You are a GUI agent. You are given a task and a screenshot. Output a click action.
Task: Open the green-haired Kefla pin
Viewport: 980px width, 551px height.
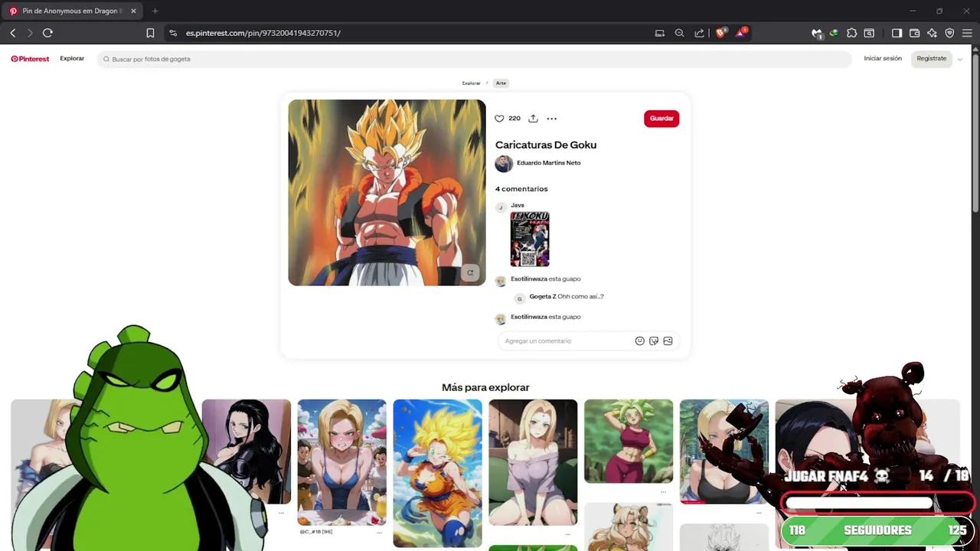[x=629, y=442]
